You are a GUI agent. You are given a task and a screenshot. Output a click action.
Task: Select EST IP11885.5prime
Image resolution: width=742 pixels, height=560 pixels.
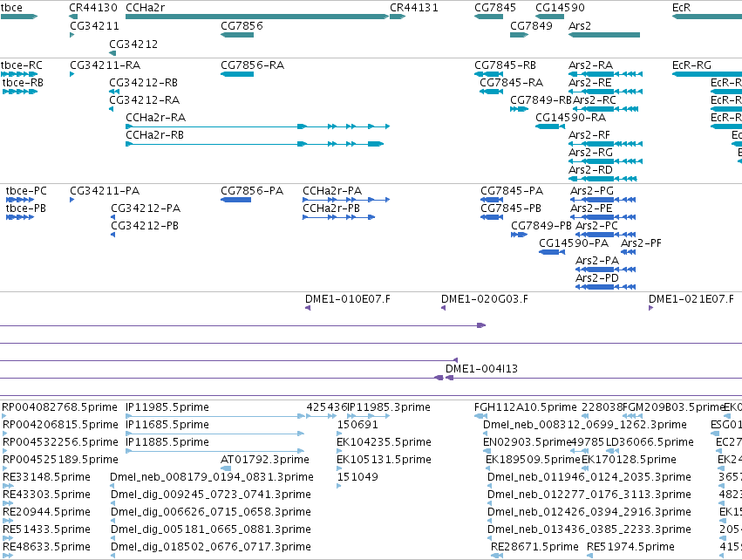tap(167, 442)
